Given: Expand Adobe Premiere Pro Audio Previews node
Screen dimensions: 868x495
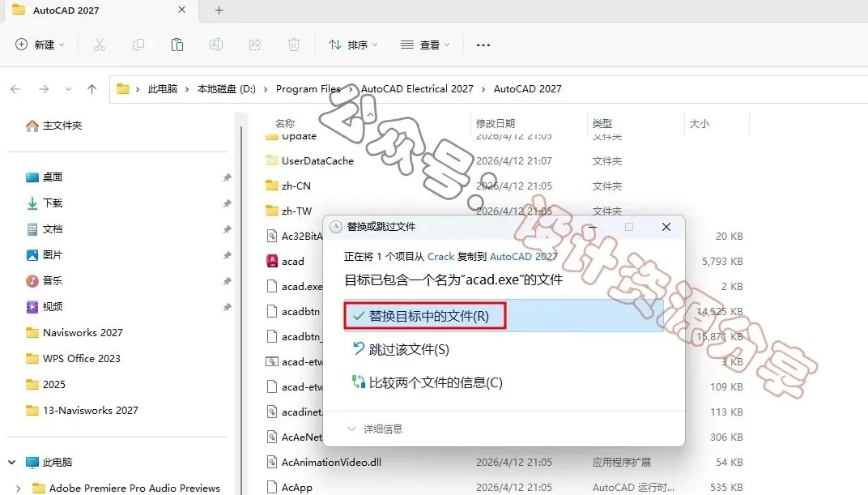Looking at the screenshot, I should 19,489.
